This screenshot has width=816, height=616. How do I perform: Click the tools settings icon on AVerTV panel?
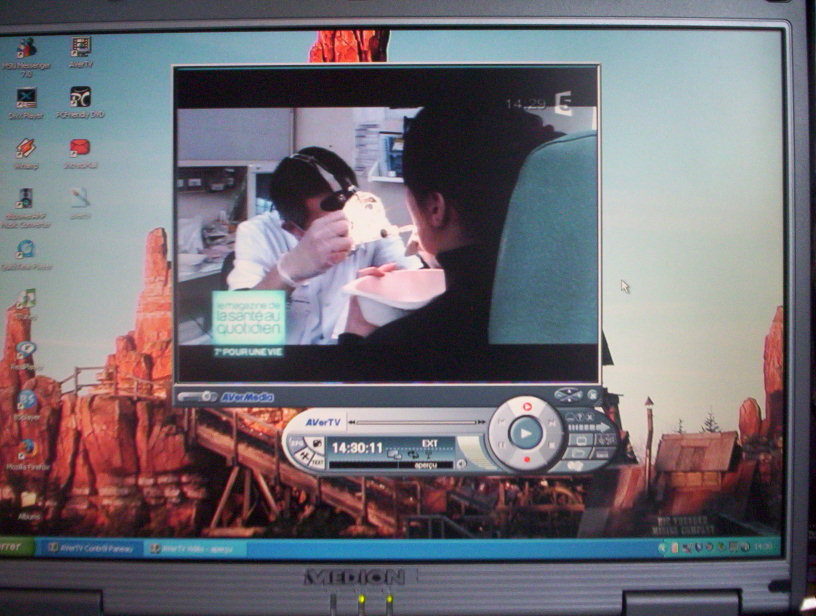point(304,458)
